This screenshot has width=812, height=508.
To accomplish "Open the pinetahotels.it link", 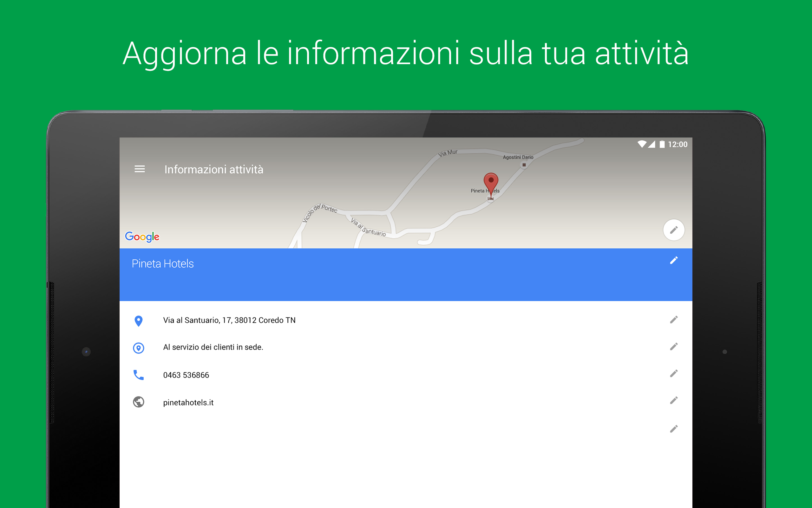I will click(x=188, y=403).
